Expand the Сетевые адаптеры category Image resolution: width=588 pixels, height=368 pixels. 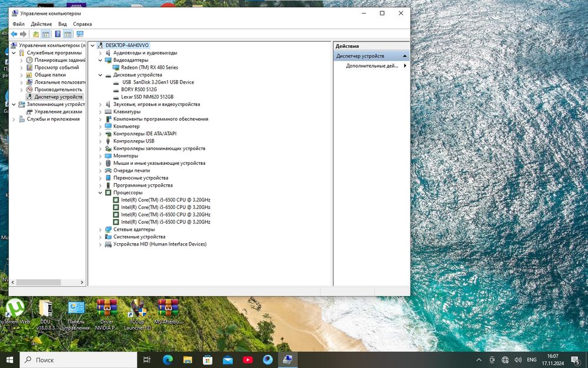click(101, 230)
